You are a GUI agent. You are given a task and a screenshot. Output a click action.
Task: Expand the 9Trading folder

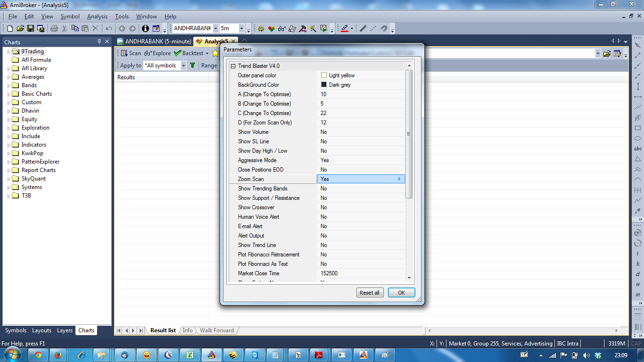[x=8, y=51]
